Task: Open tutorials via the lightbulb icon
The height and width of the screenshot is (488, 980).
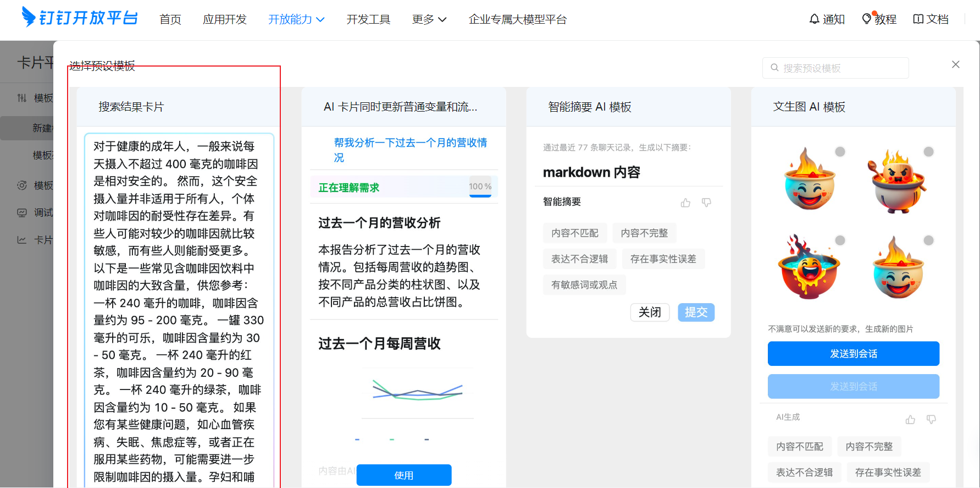Action: tap(867, 19)
